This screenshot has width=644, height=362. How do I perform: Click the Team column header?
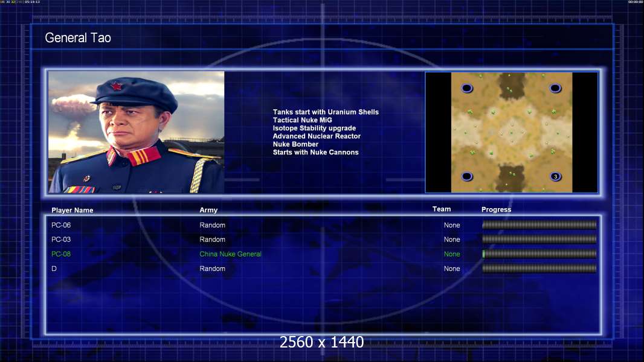point(442,209)
